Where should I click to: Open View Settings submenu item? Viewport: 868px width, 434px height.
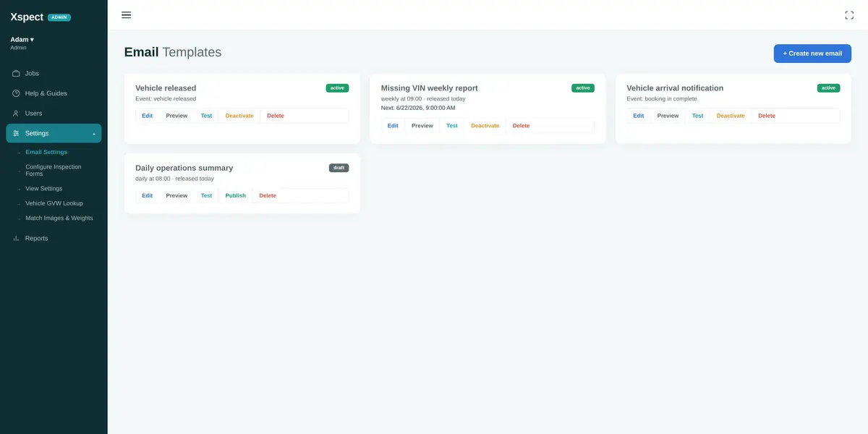[x=43, y=189]
